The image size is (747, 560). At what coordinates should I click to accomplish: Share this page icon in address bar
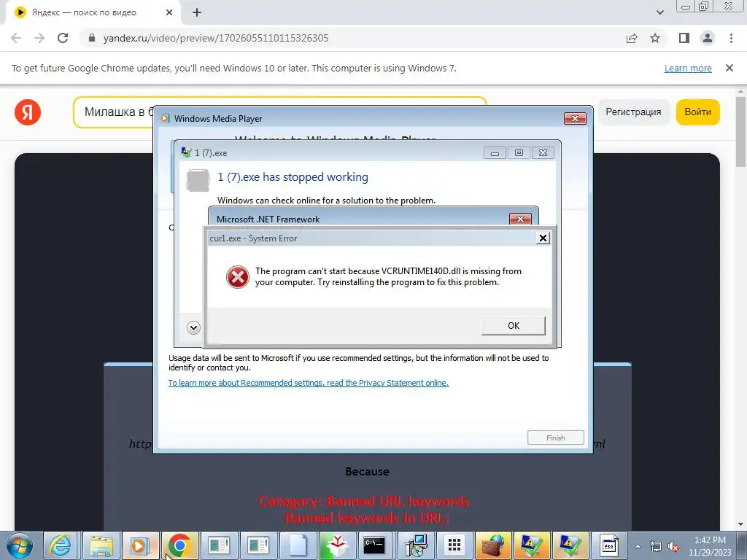(632, 38)
